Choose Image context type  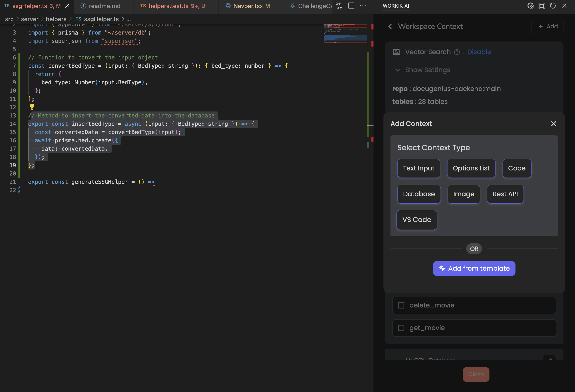pos(463,194)
